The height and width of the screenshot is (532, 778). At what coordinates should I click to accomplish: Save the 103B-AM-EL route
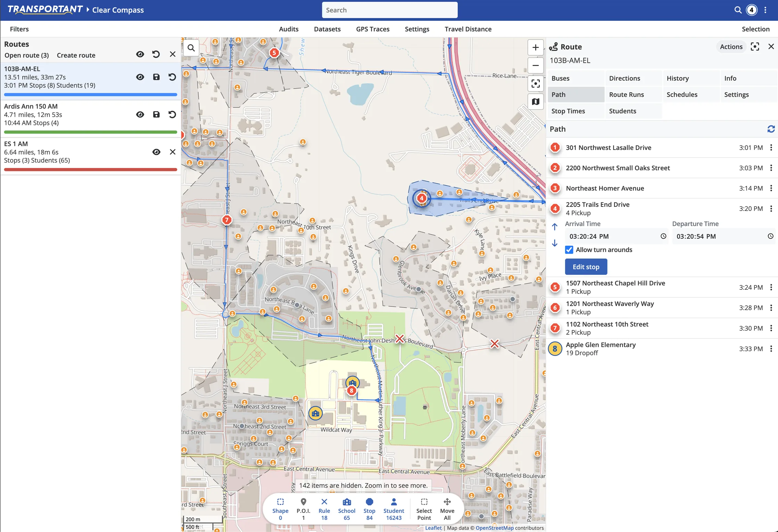coord(156,77)
